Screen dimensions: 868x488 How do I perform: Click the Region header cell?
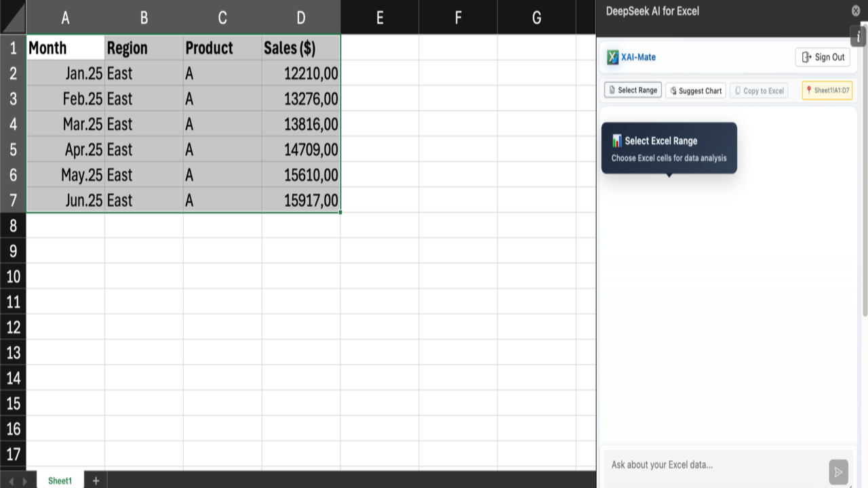(x=144, y=47)
